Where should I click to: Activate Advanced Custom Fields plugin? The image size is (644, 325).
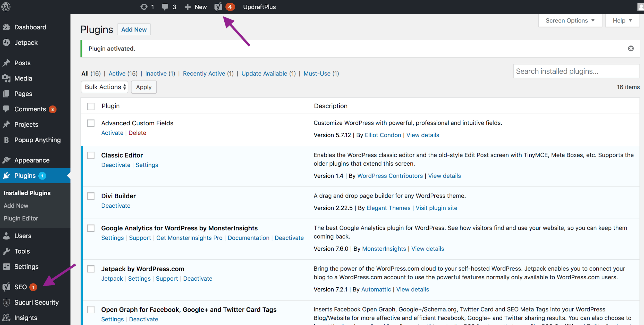click(112, 133)
